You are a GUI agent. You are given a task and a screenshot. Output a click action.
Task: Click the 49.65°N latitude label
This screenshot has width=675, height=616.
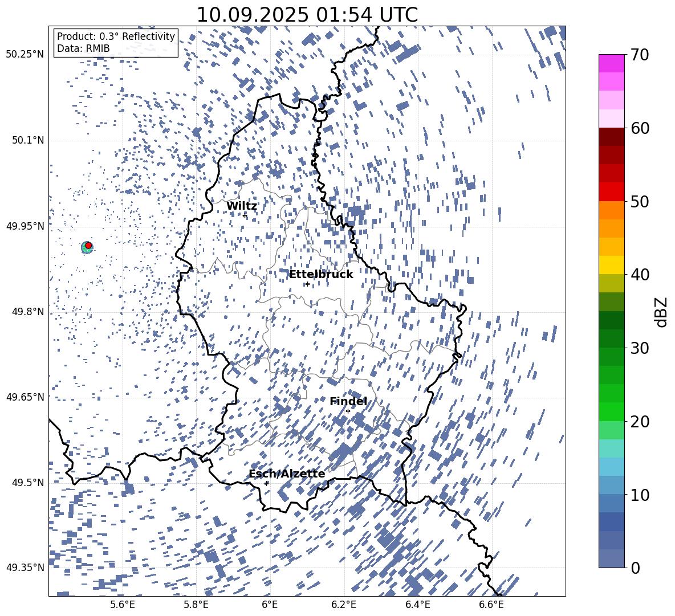[25, 397]
